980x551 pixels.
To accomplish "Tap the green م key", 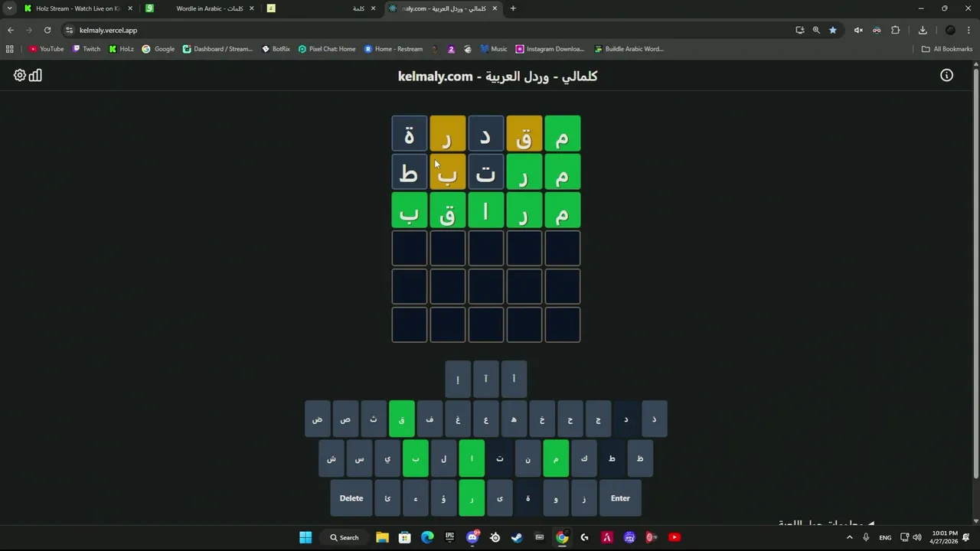I will tap(556, 458).
